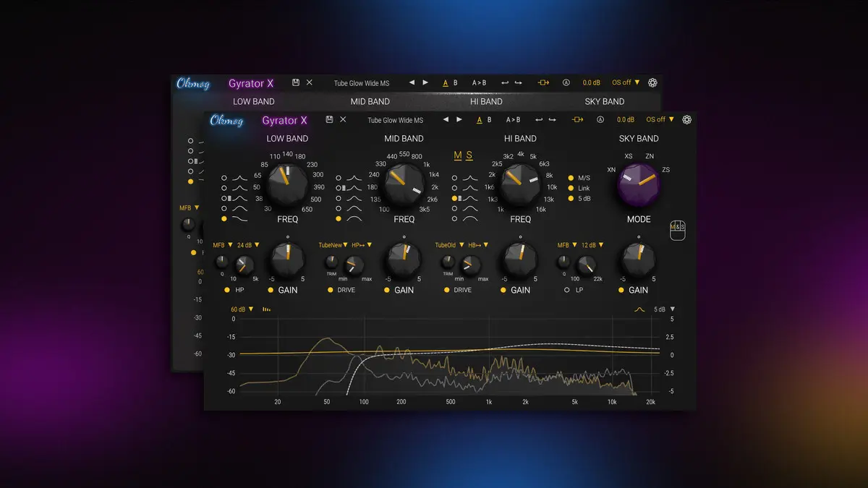Screen dimensions: 868x488
Task: Copy A to B in front window
Action: (x=513, y=119)
